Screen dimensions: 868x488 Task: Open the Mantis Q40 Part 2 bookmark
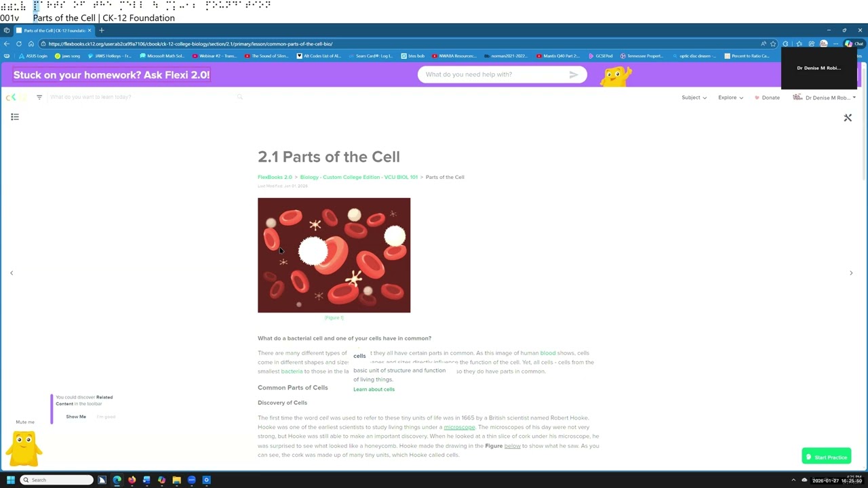coord(559,56)
